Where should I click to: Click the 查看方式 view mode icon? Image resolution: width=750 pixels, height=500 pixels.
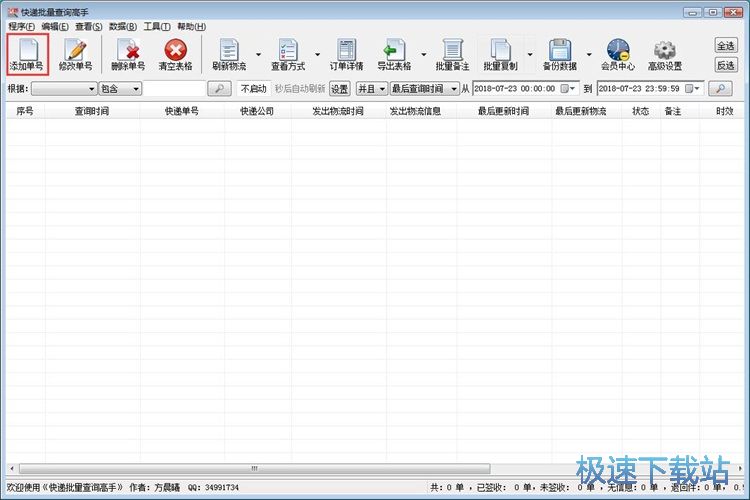tap(287, 54)
